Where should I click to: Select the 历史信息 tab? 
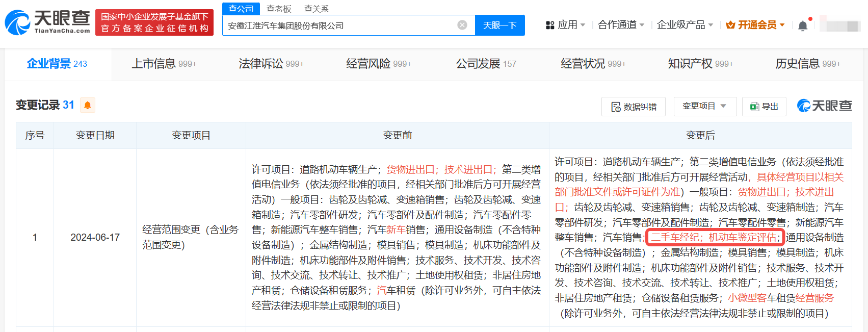click(x=808, y=64)
